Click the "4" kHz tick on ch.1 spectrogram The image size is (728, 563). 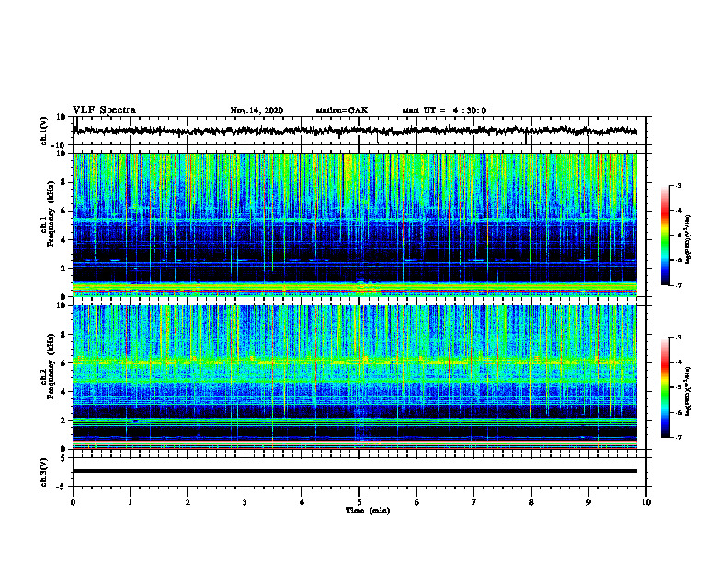pyautogui.click(x=63, y=240)
